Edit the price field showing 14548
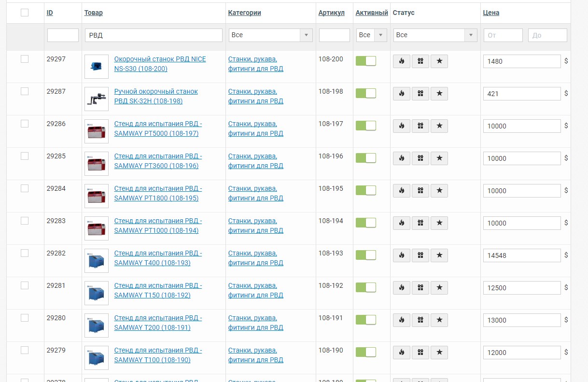Image resolution: width=588 pixels, height=382 pixels. [522, 255]
